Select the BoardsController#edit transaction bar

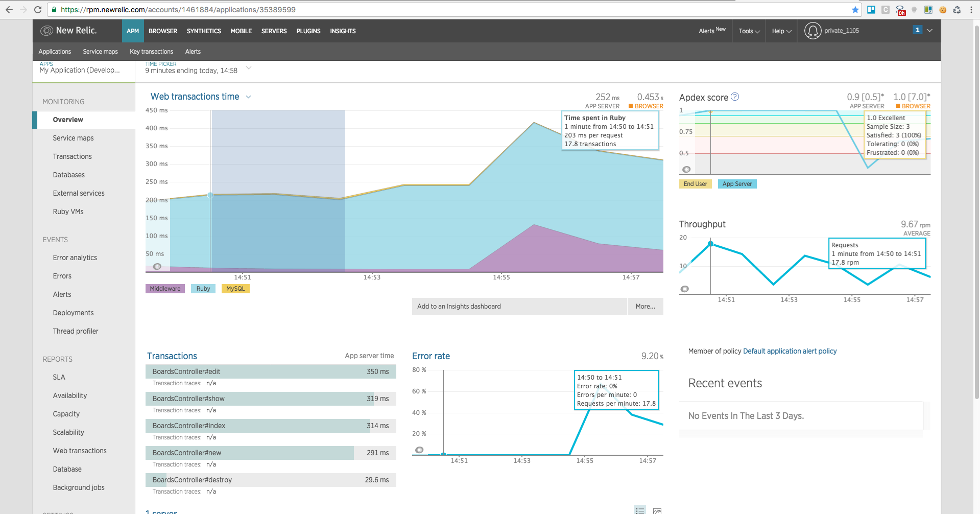271,371
